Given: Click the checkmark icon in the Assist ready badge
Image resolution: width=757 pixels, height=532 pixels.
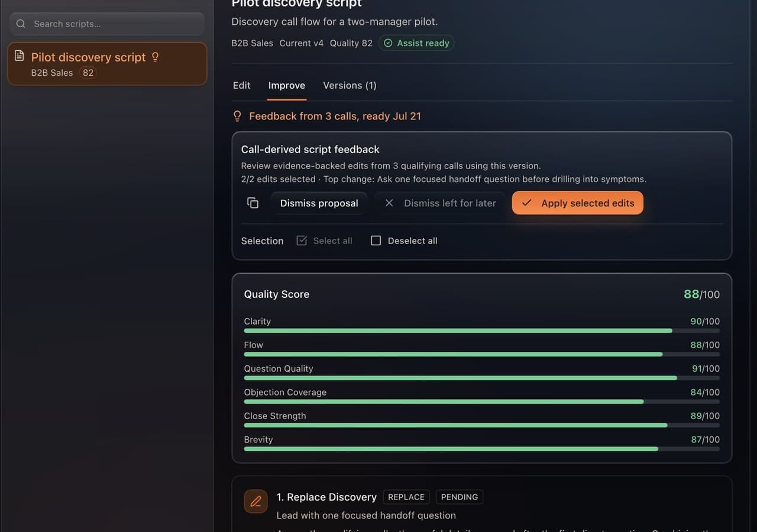Looking at the screenshot, I should click(x=388, y=43).
